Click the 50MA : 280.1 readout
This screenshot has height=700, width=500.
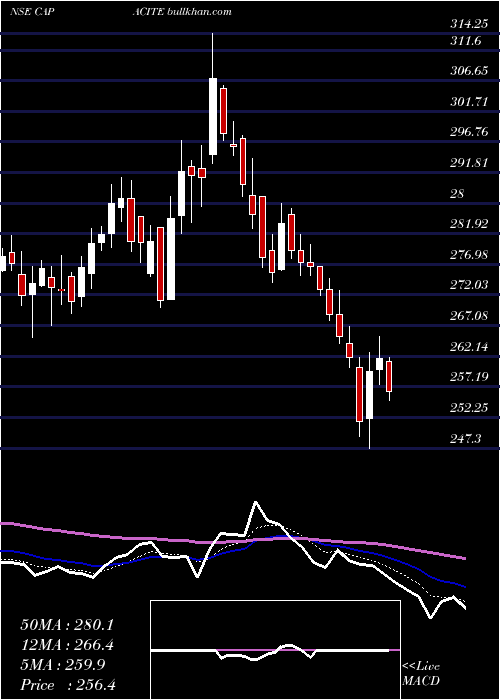tap(67, 625)
